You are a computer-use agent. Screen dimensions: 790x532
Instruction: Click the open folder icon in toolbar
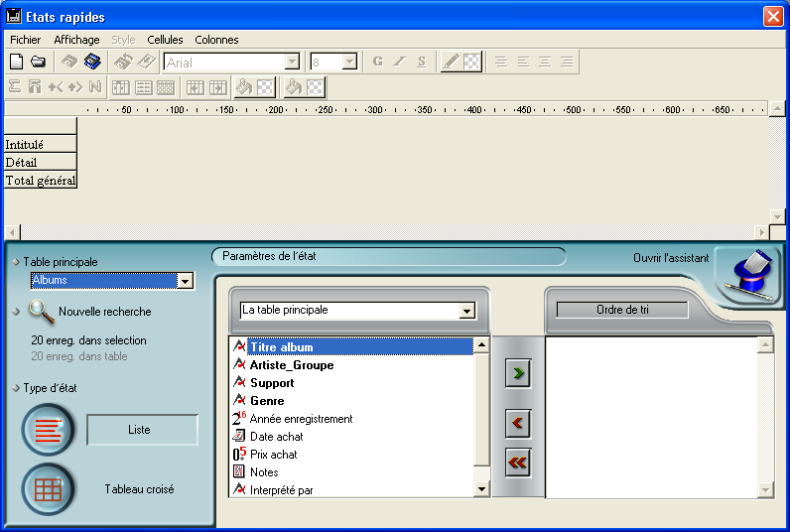(38, 62)
